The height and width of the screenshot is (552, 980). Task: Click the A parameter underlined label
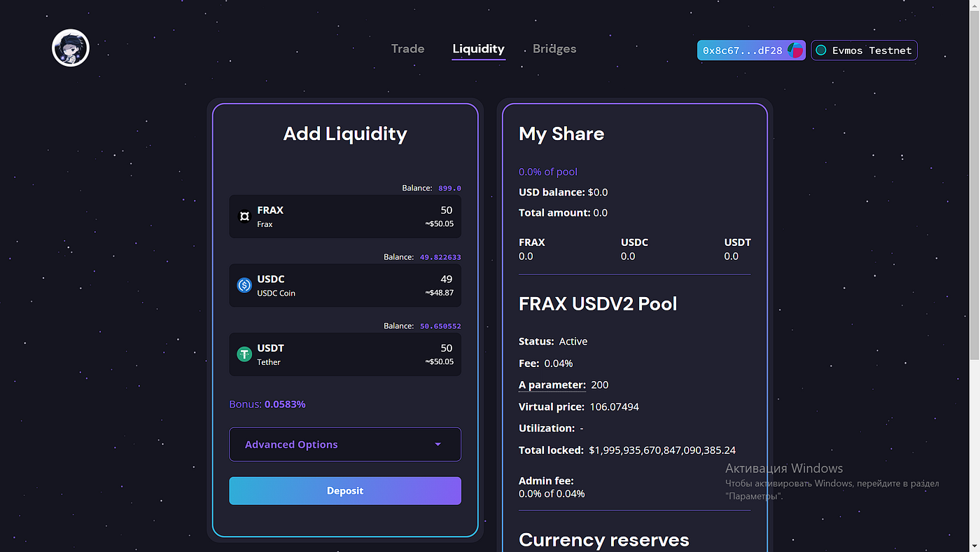(552, 385)
